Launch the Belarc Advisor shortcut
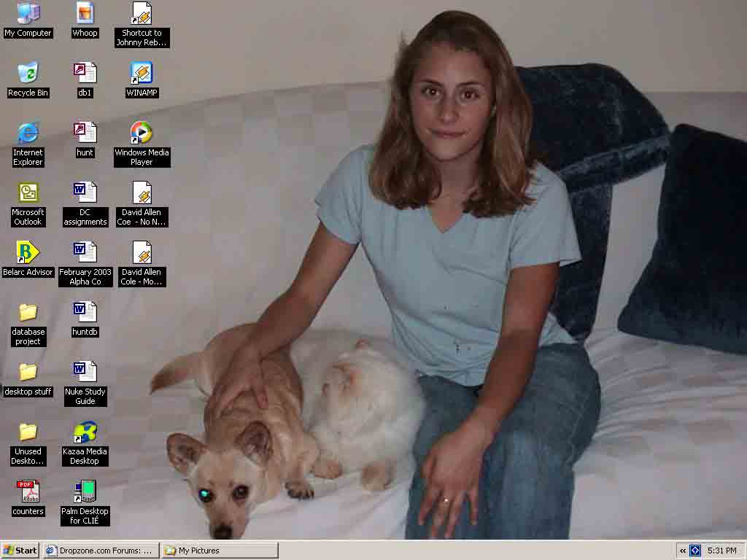The height and width of the screenshot is (560, 747). pos(28,253)
